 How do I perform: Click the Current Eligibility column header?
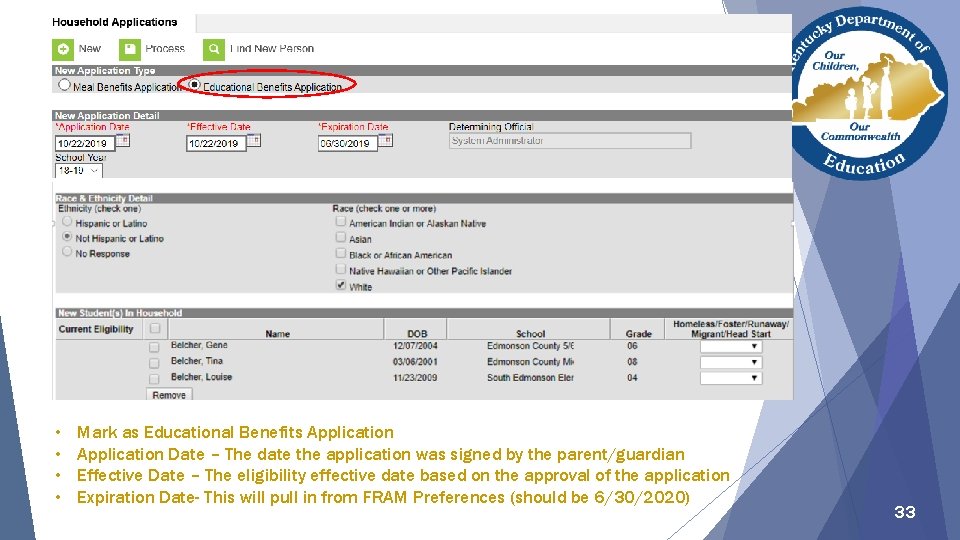[96, 329]
